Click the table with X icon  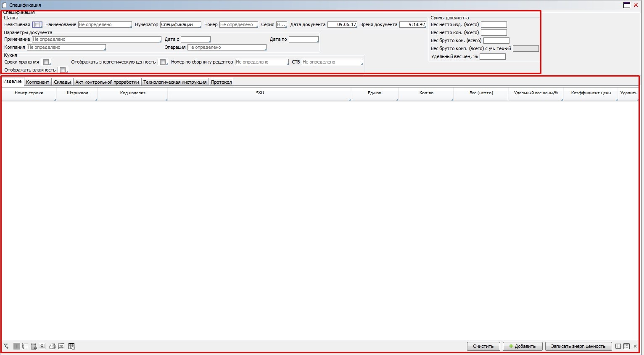click(x=71, y=346)
